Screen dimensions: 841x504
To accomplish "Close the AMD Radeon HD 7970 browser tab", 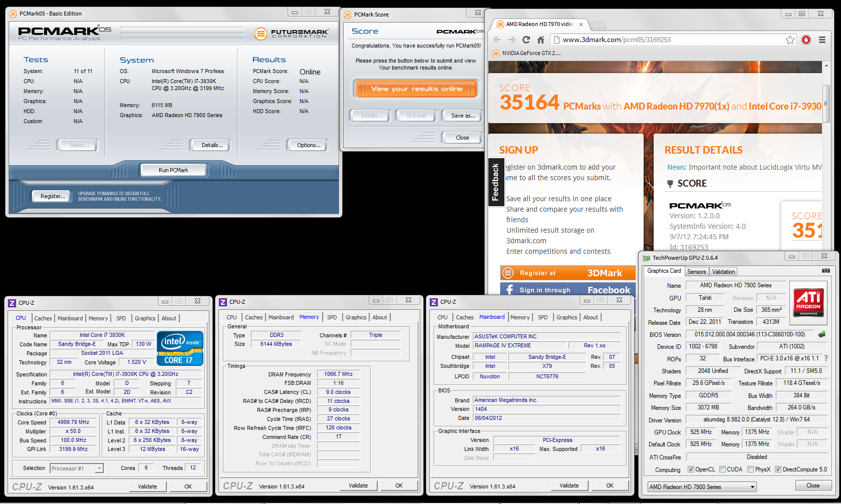I will (581, 24).
